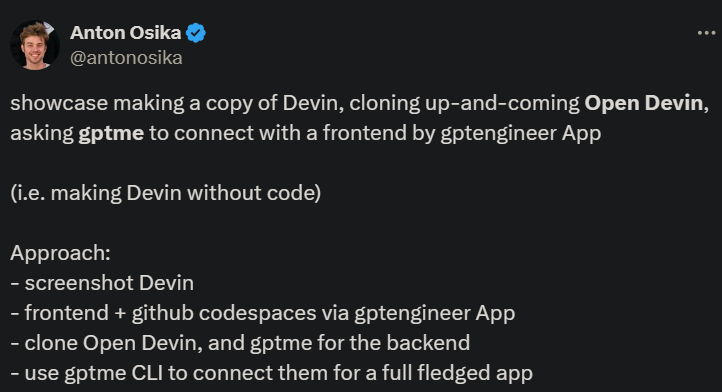Click the bold gptme word in the tweet
The height and width of the screenshot is (392, 722).
tap(111, 134)
